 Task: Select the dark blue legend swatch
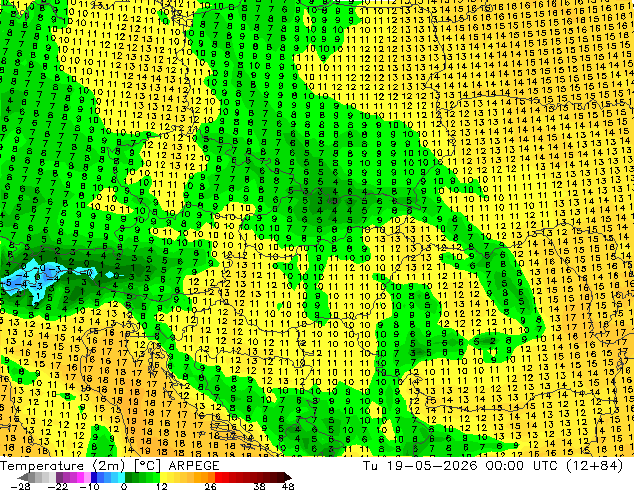94,477
